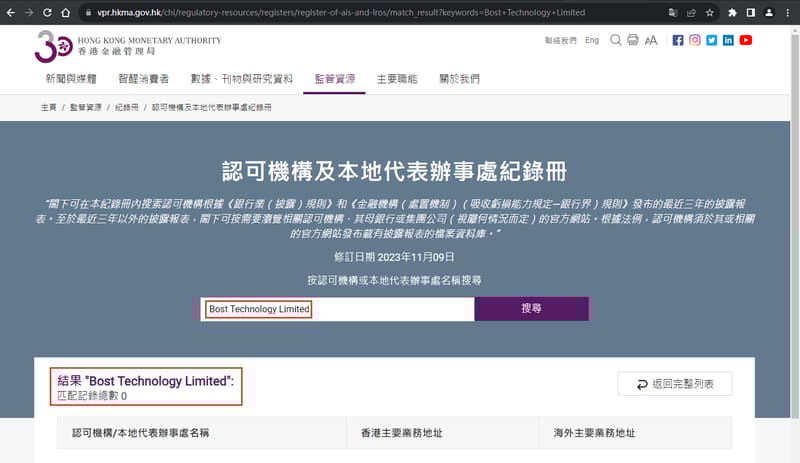The image size is (800, 463).
Task: Open the HKMA LinkedIn icon
Action: point(728,40)
